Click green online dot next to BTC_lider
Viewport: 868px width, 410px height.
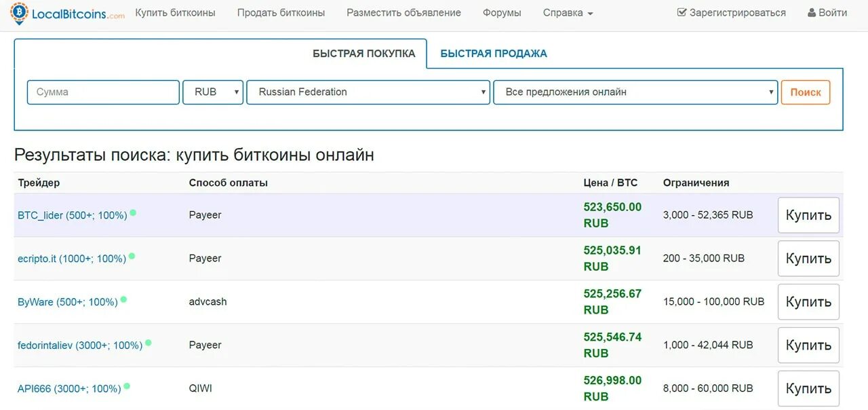click(x=133, y=212)
